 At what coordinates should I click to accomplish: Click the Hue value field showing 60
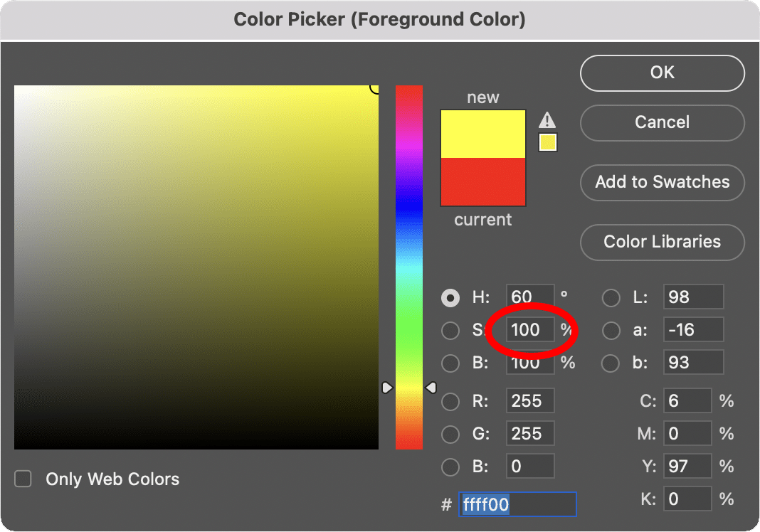coord(529,297)
